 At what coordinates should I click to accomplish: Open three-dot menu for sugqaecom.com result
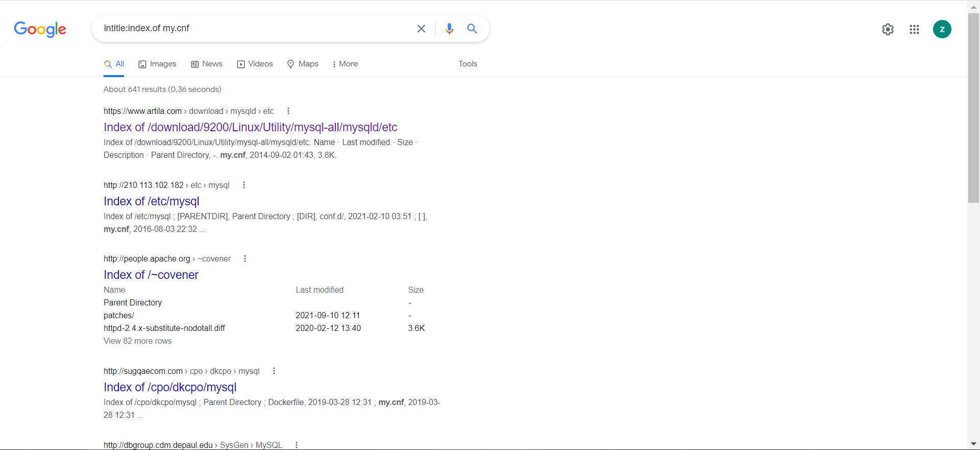[x=274, y=371]
